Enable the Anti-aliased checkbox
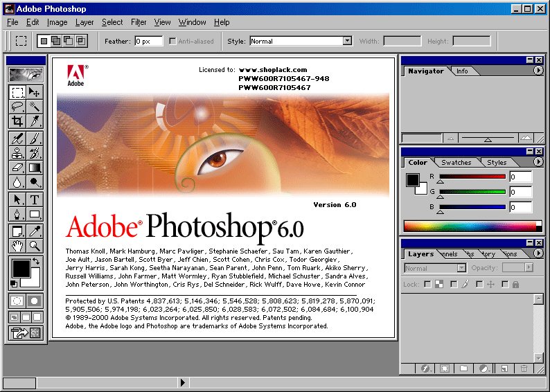 [172, 41]
